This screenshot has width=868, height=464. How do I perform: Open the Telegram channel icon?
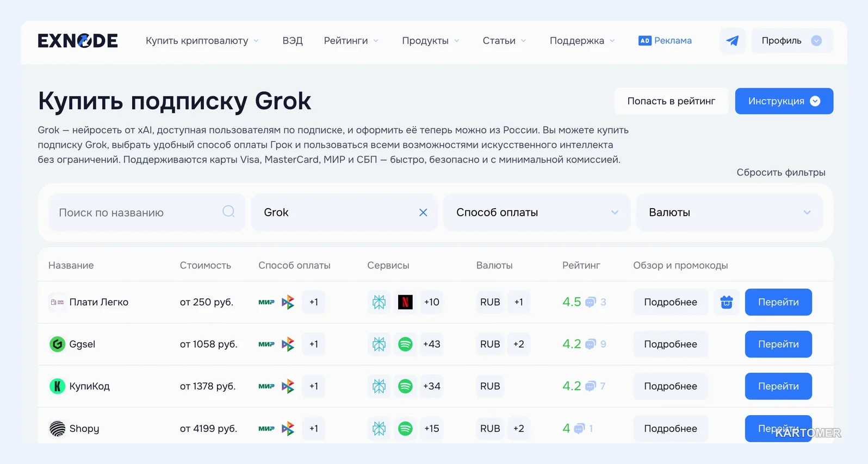click(x=733, y=41)
